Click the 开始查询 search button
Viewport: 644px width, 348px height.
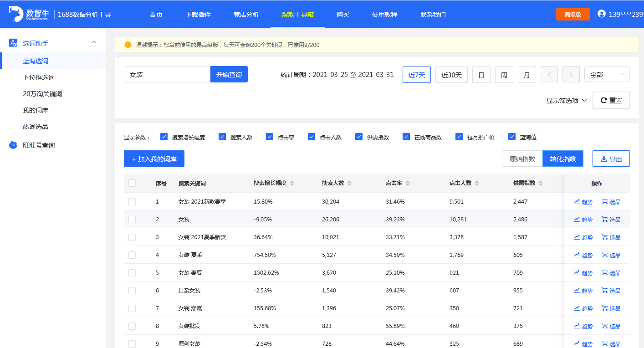(x=229, y=74)
